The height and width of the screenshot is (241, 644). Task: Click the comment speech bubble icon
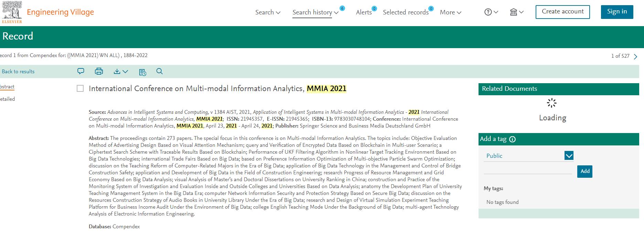point(81,71)
